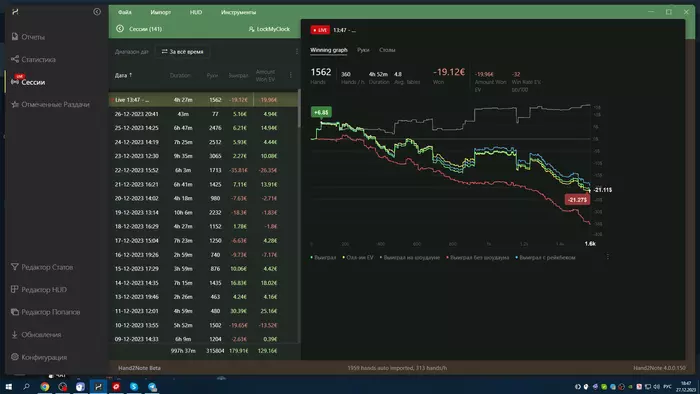Select the Live 13:47 session row
Image resolution: width=700 pixels, height=394 pixels.
203,100
